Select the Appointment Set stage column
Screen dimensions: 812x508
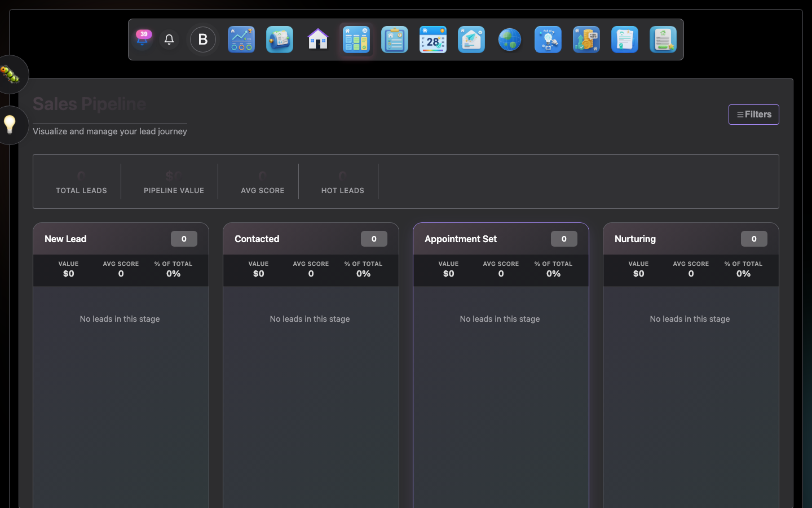pos(501,367)
